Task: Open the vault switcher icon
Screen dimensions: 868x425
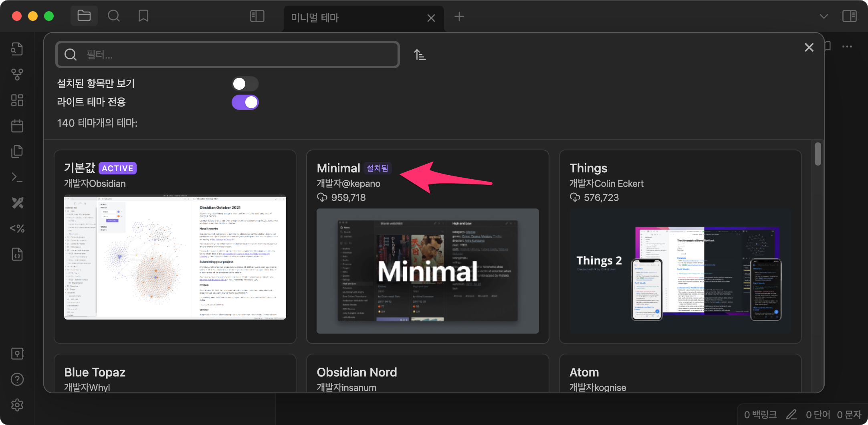Action: click(x=17, y=354)
